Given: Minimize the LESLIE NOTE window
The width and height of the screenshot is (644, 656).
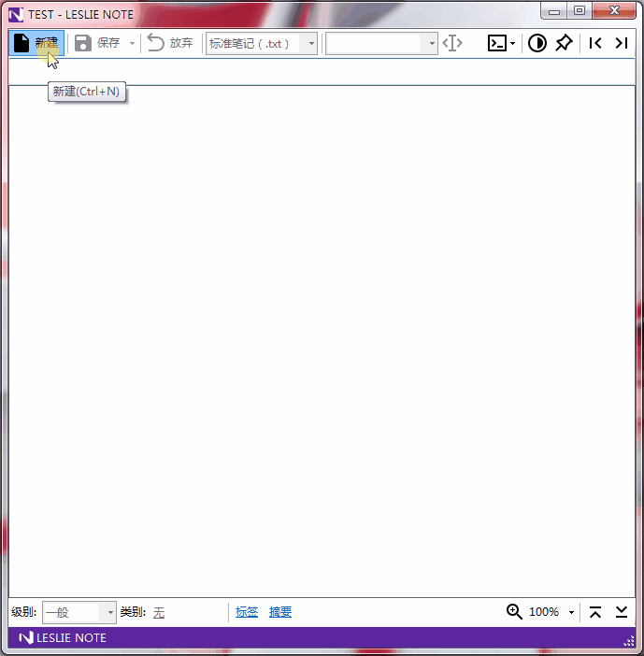Looking at the screenshot, I should (554, 11).
